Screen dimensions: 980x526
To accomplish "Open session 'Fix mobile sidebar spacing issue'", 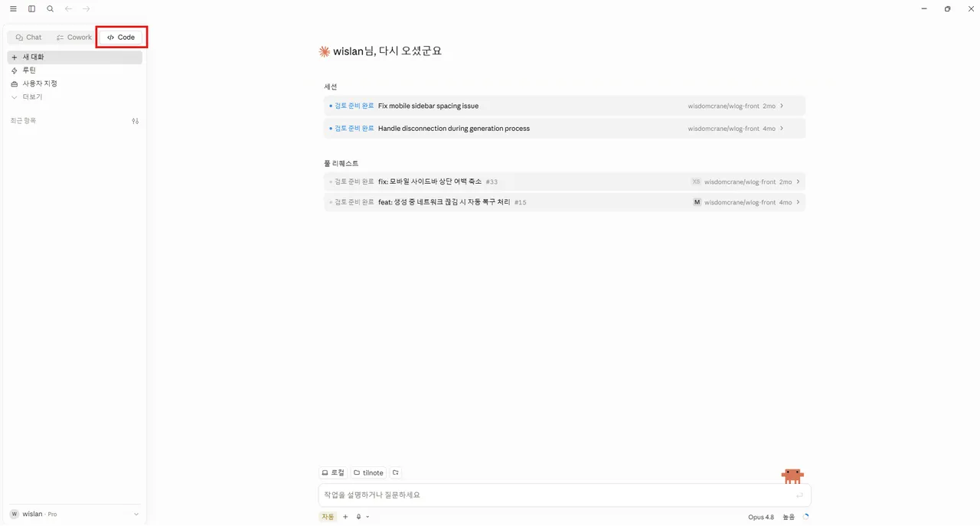I will pyautogui.click(x=565, y=106).
